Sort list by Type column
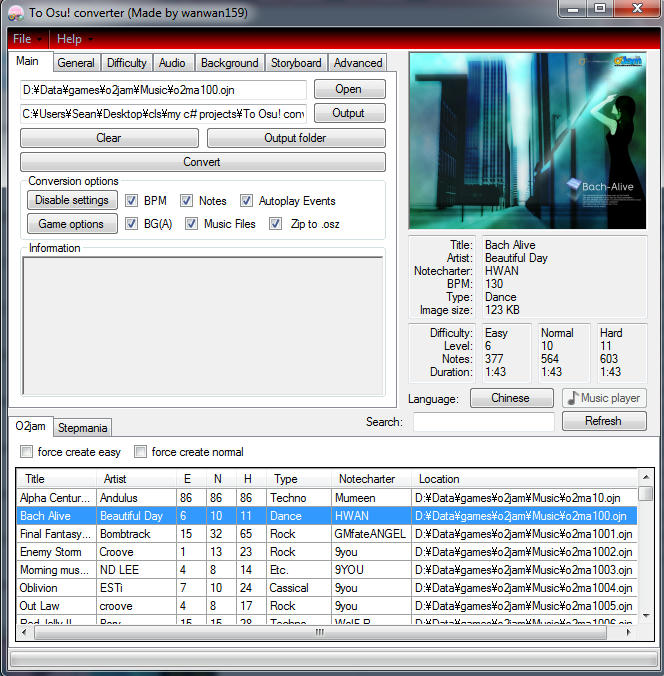664x676 pixels. point(299,479)
